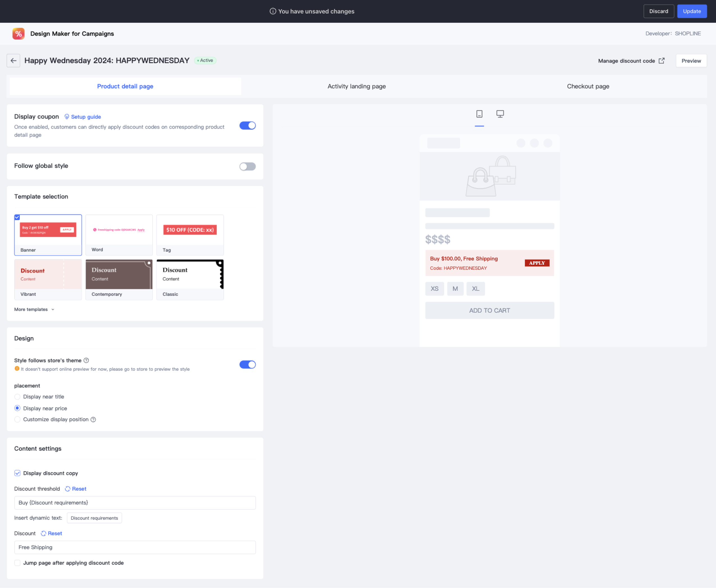Select Display near title radio option
Viewport: 716px width, 588px height.
[x=17, y=397]
